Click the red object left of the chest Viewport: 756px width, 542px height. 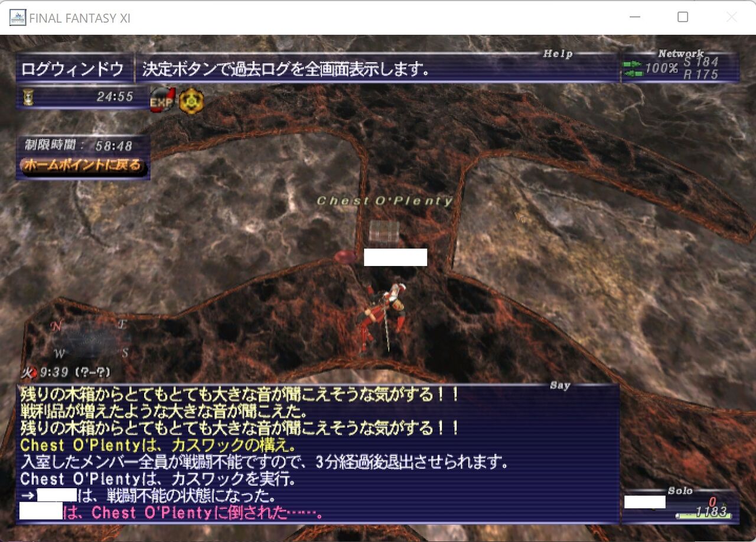pyautogui.click(x=346, y=257)
